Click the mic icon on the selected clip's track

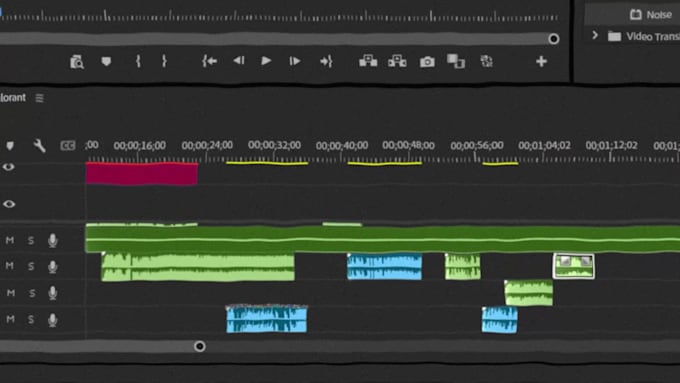tap(52, 267)
